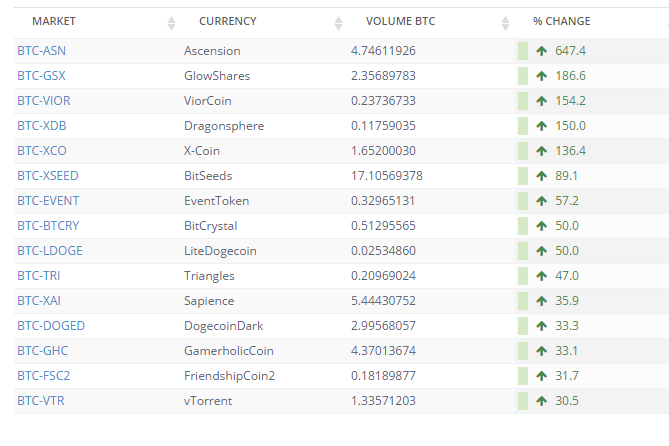This screenshot has width=669, height=446.
Task: Click the up arrow beside 154.2
Action: tap(541, 101)
